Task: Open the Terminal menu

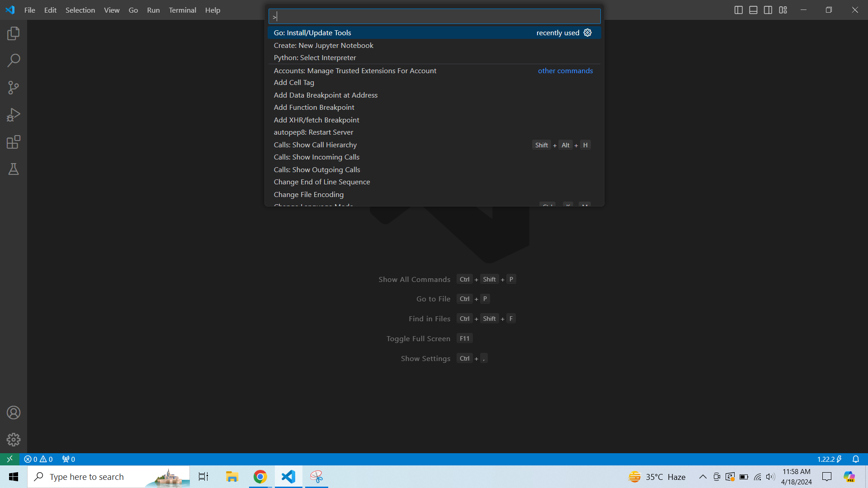Action: pyautogui.click(x=182, y=10)
